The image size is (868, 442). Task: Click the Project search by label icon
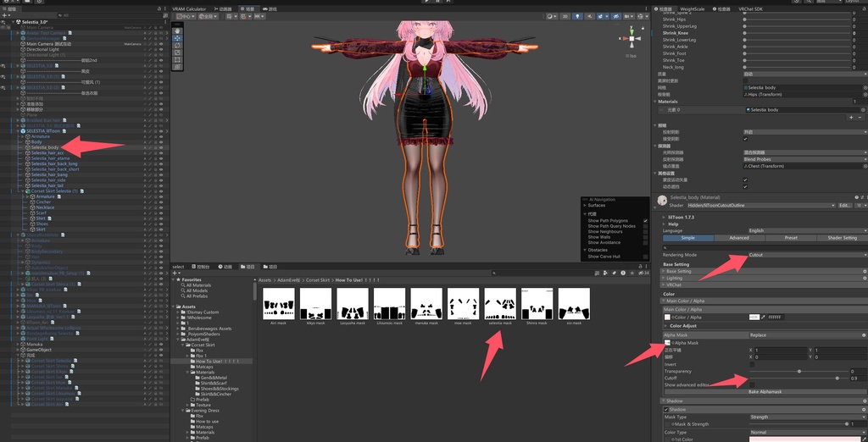pyautogui.click(x=615, y=273)
